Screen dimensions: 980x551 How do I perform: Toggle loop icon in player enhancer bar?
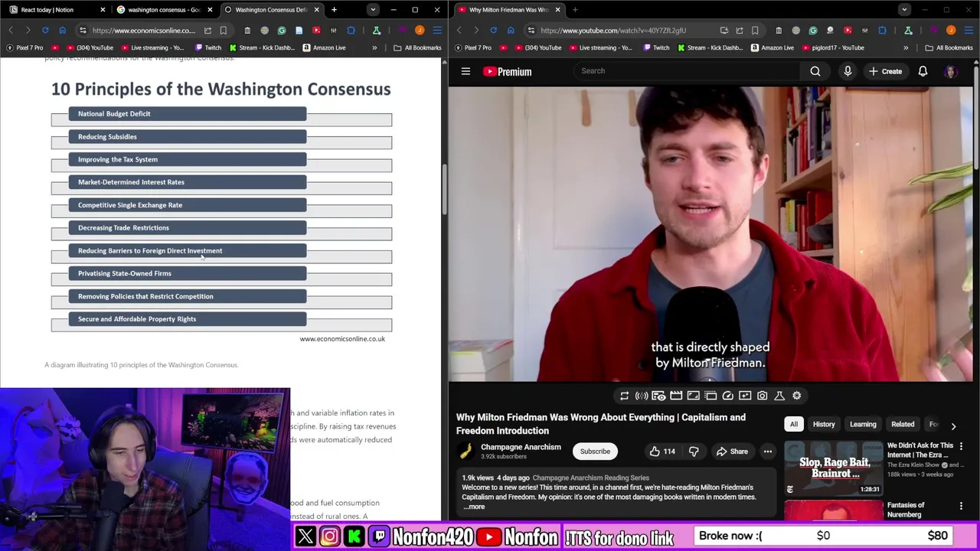[x=624, y=396]
